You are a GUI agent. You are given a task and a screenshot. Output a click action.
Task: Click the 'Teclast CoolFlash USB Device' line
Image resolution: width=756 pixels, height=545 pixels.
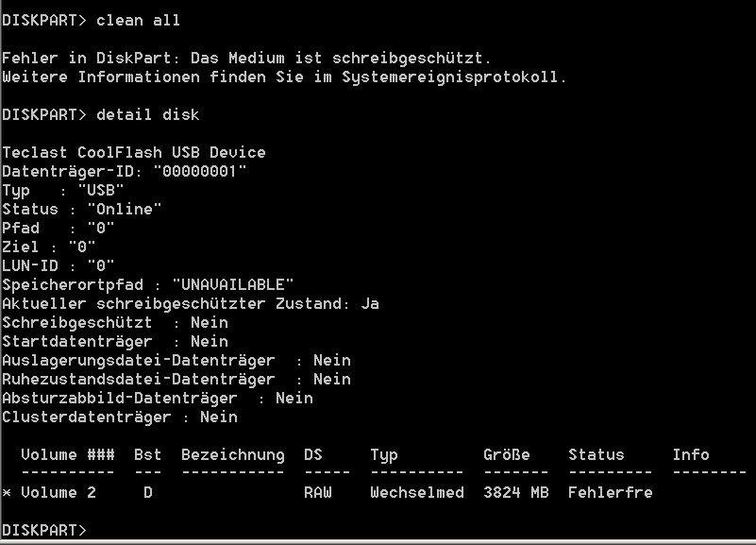[x=134, y=152]
